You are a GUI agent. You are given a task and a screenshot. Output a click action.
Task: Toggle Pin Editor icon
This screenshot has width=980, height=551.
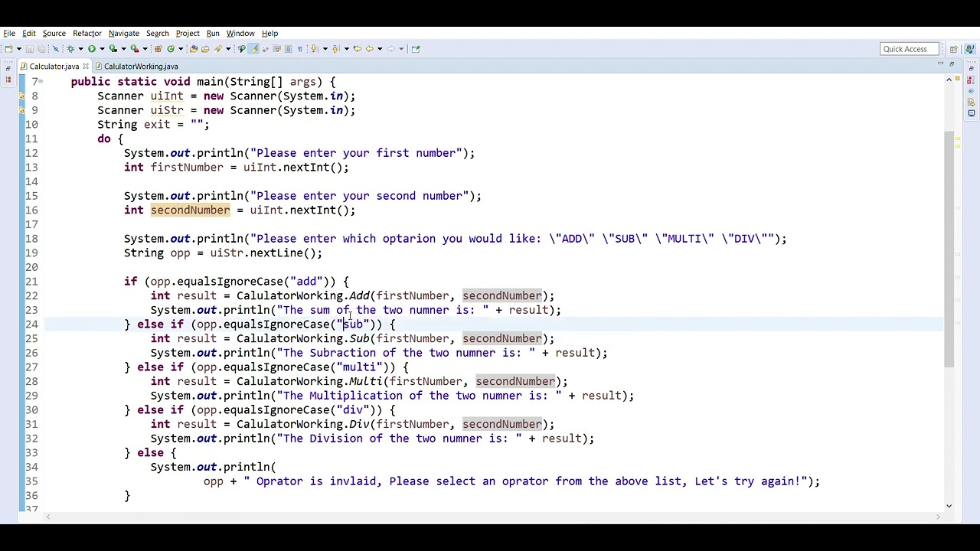coord(415,49)
